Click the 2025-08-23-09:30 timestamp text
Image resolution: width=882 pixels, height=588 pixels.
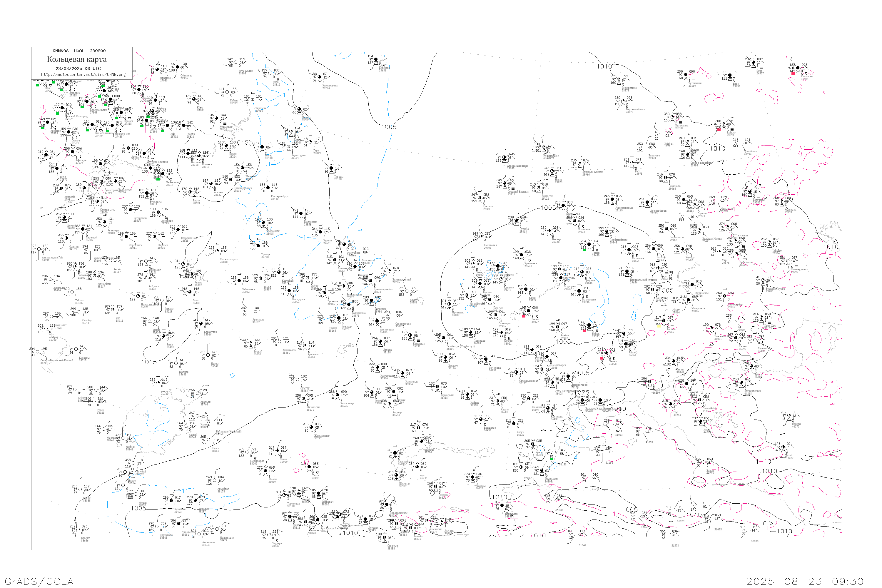click(x=805, y=581)
